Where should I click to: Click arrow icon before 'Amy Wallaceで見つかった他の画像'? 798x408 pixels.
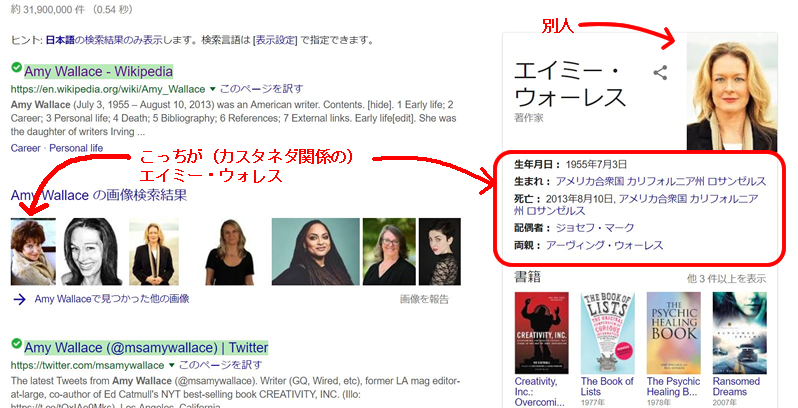click(19, 299)
